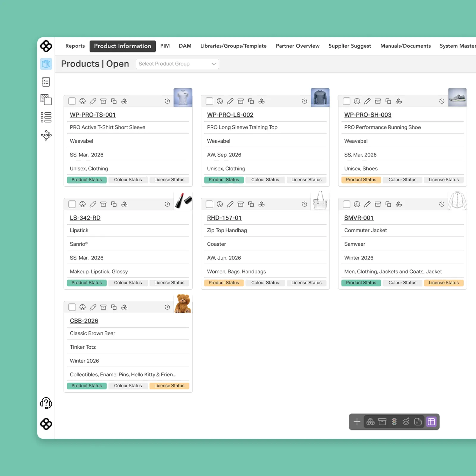Viewport: 476px width, 476px height.
Task: Toggle the purple table view icon in floating toolbar
Action: 431,422
